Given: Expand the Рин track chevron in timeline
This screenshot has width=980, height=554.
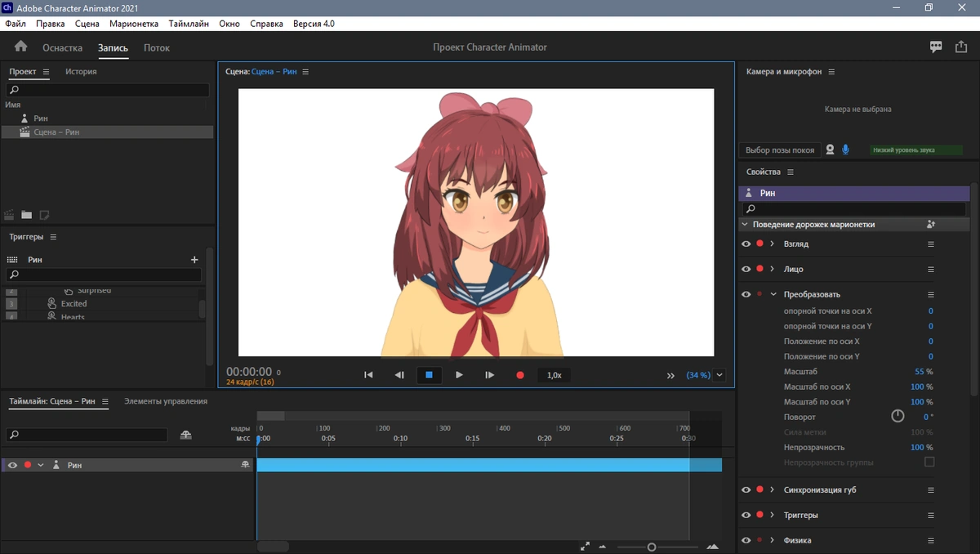Looking at the screenshot, I should point(40,466).
